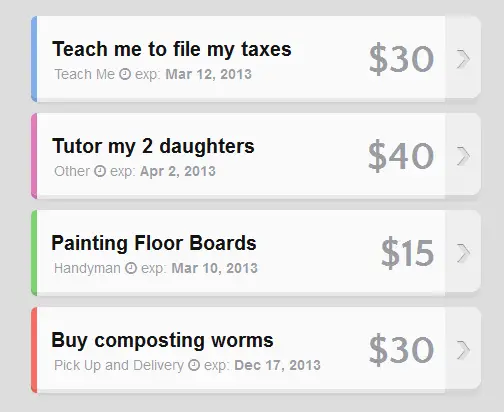
Task: Click clock icon beside Apr 2, 2013
Action: [x=100, y=171]
